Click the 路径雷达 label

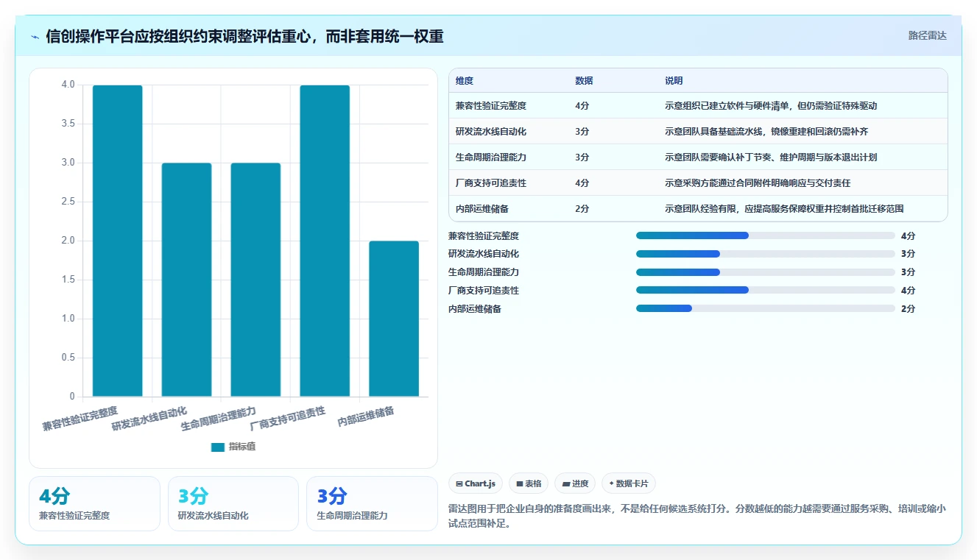(927, 35)
